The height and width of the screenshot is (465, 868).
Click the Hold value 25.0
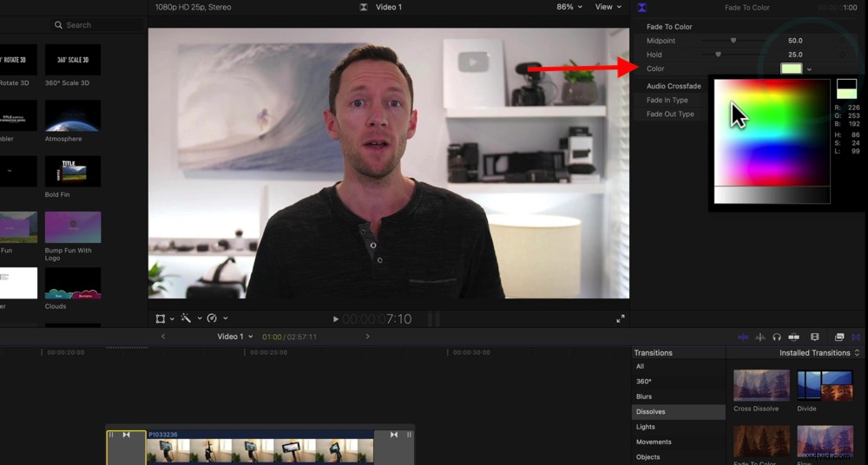tap(795, 55)
